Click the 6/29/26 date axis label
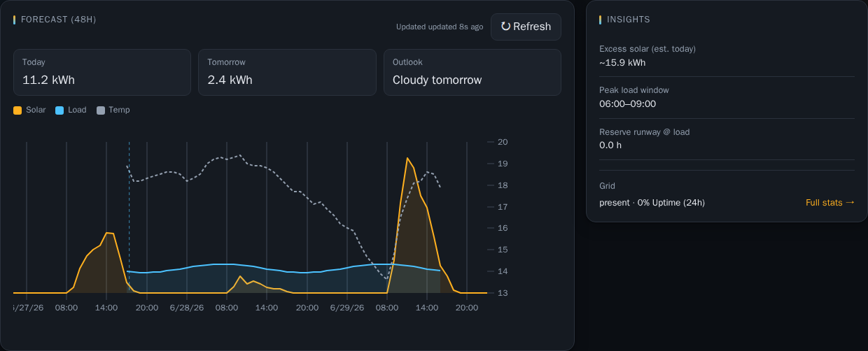The height and width of the screenshot is (351, 868). pyautogui.click(x=346, y=308)
